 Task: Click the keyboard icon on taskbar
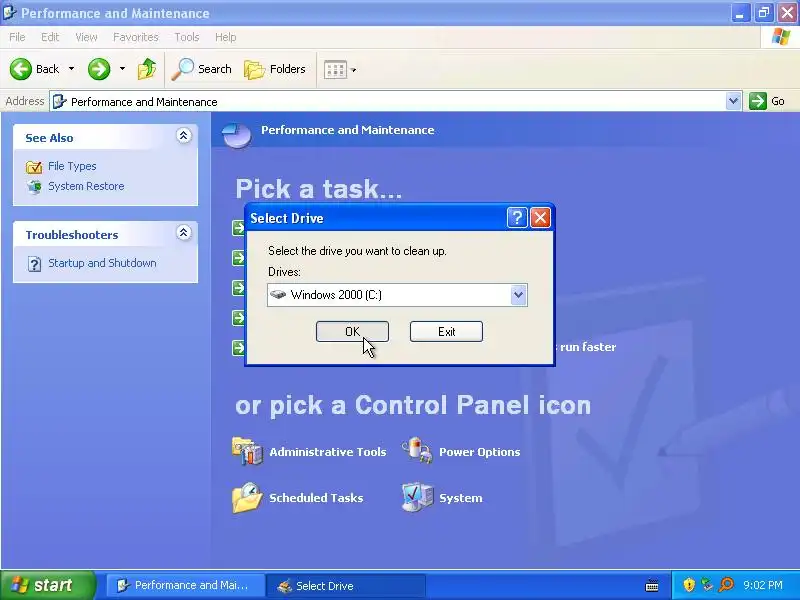[652, 586]
